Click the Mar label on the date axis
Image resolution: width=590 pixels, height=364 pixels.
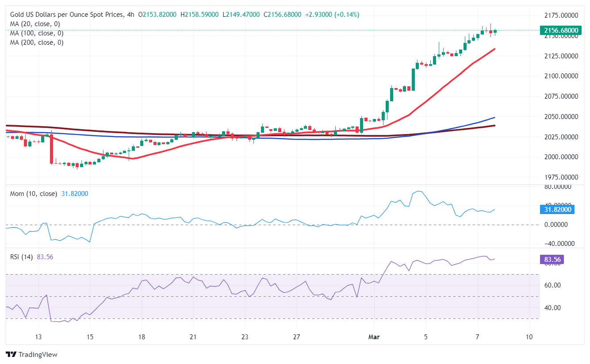(x=374, y=337)
